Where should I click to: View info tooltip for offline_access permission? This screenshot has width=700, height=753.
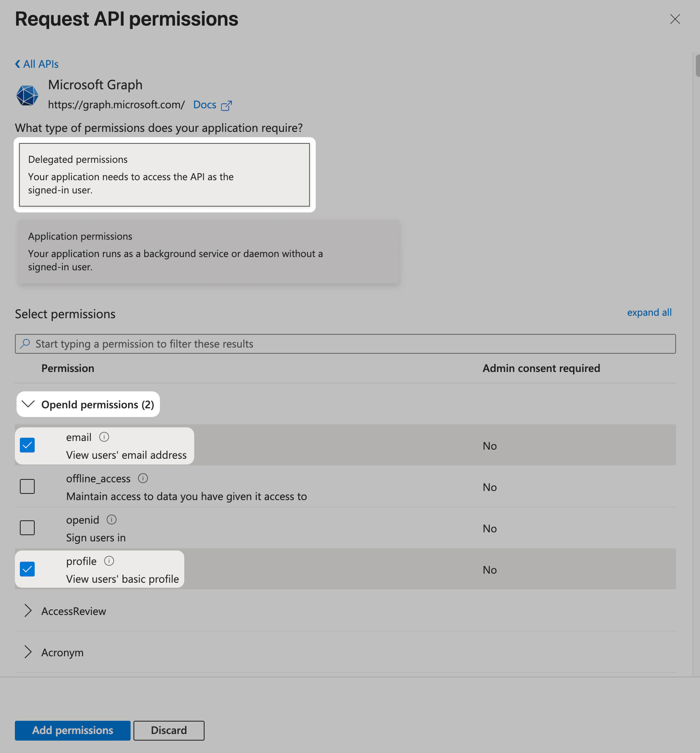pos(143,478)
